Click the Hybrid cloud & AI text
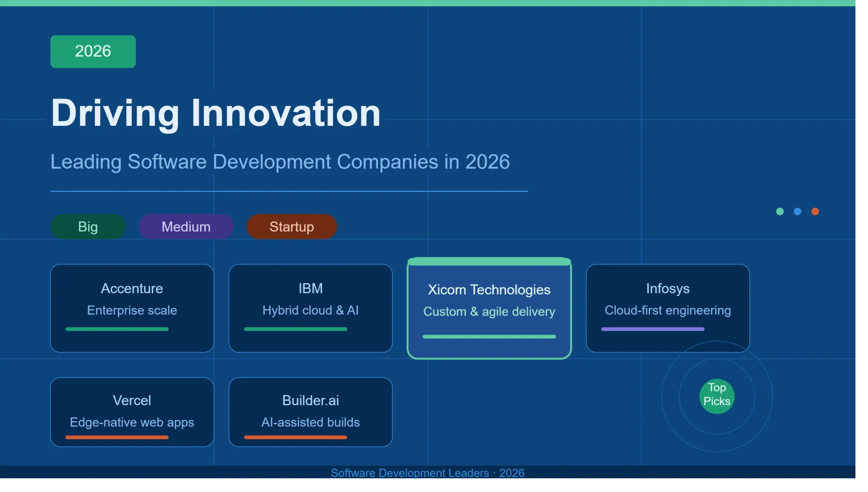 click(x=311, y=310)
